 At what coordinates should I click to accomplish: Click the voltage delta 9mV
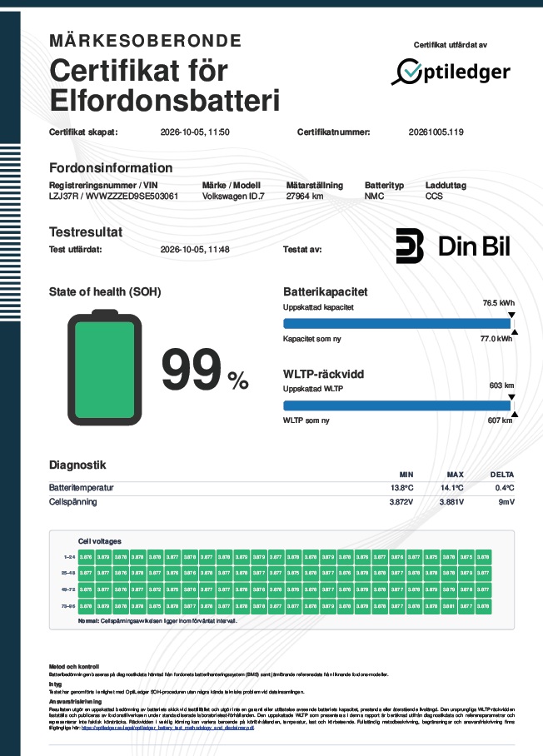coord(506,502)
